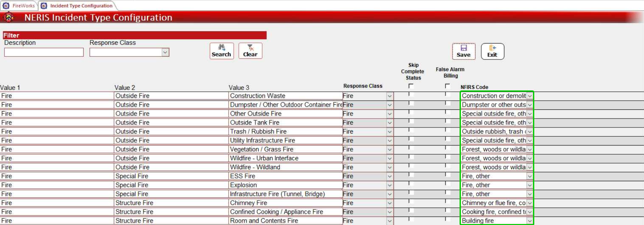The image size is (644, 225).
Task: Click the FireWorks tab icon
Action: pyautogui.click(x=6, y=5)
